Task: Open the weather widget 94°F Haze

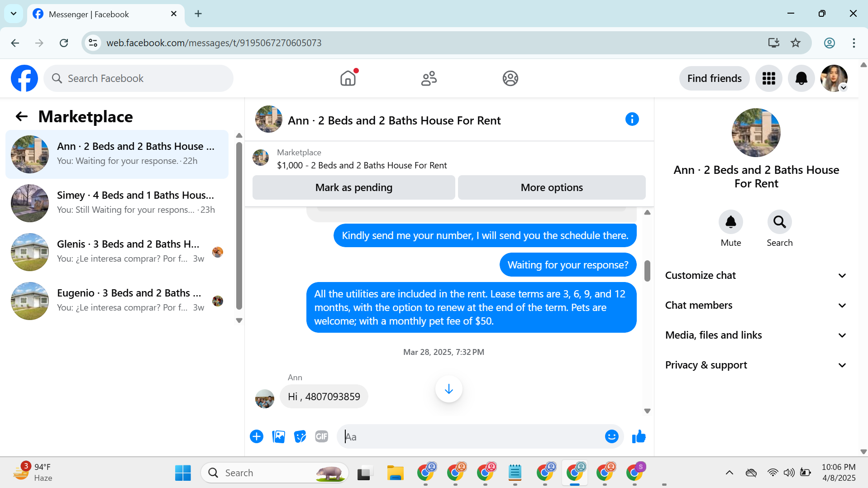Action: tap(33, 473)
